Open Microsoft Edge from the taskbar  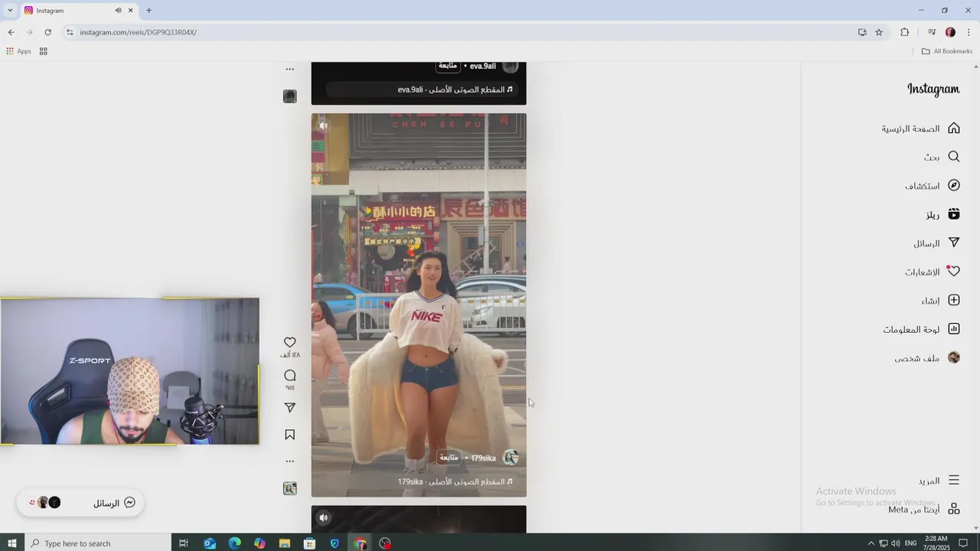click(235, 543)
